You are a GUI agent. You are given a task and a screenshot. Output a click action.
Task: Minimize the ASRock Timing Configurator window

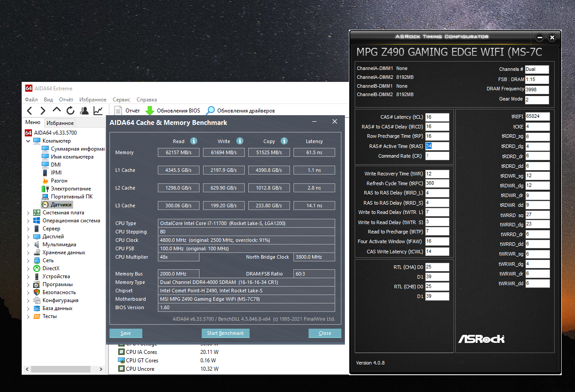(x=540, y=38)
